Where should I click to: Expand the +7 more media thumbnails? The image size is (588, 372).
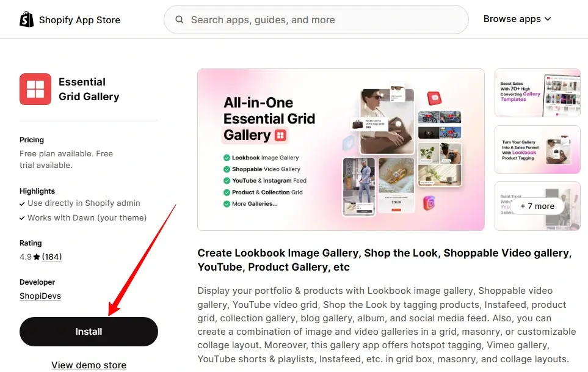(x=537, y=206)
